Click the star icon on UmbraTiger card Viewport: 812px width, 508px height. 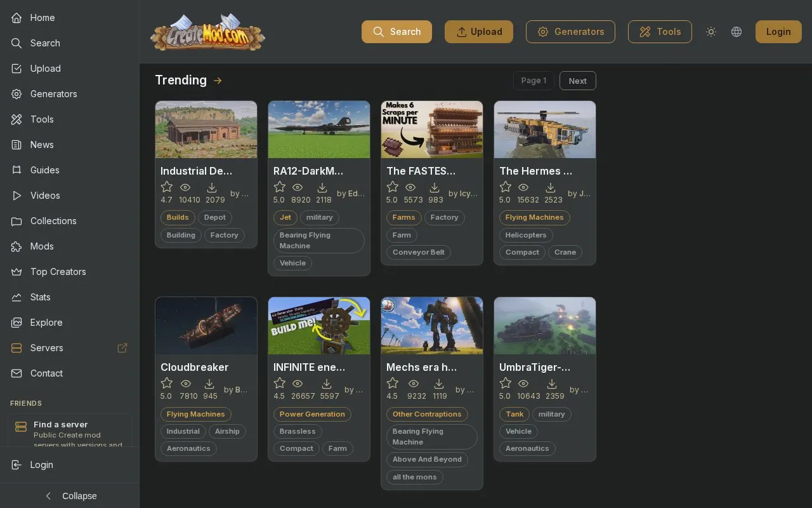click(x=506, y=383)
